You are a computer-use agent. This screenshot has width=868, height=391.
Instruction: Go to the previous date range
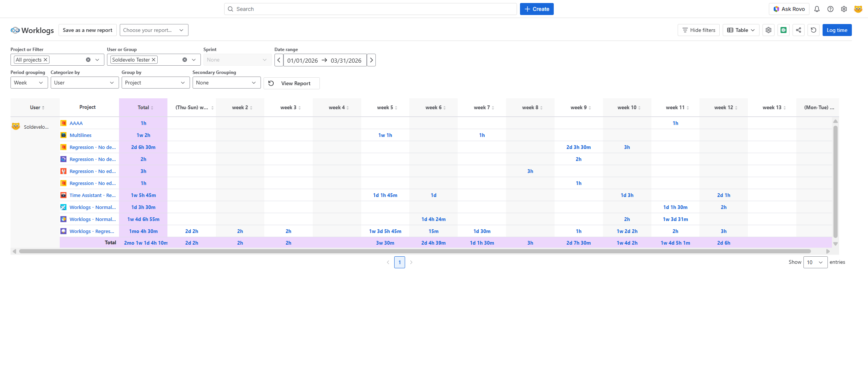(x=279, y=60)
